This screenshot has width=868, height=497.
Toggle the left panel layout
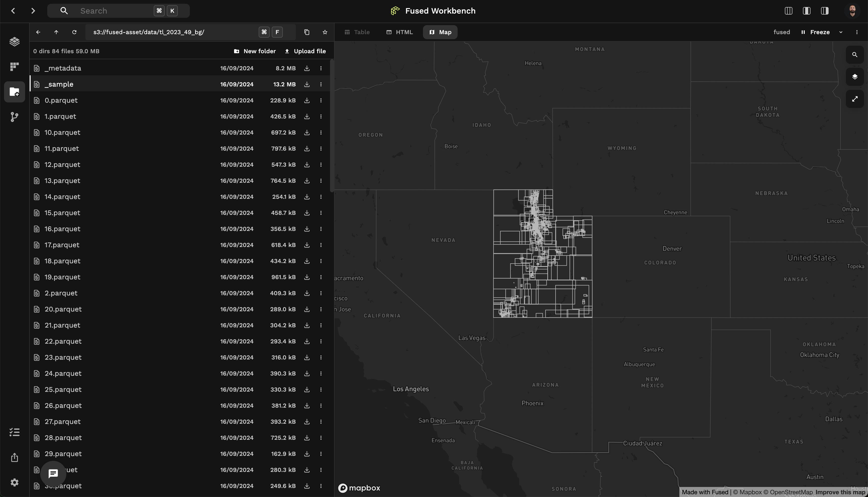pos(788,11)
